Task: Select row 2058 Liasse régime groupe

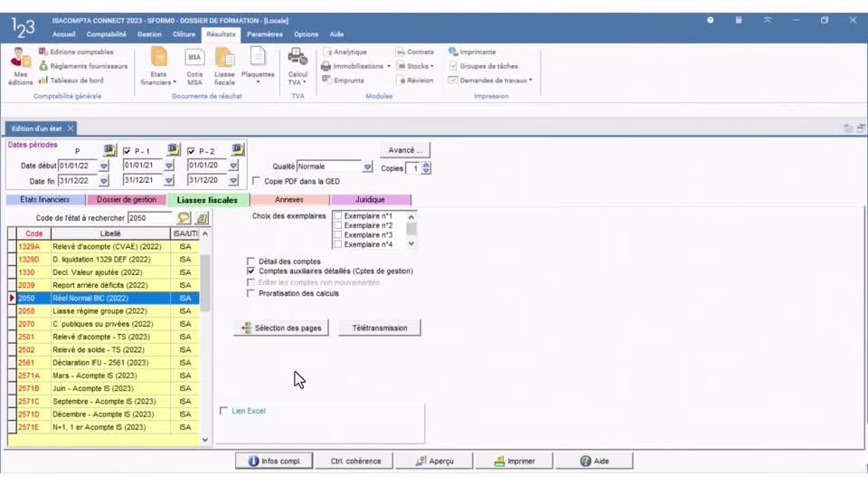Action: pyautogui.click(x=103, y=311)
